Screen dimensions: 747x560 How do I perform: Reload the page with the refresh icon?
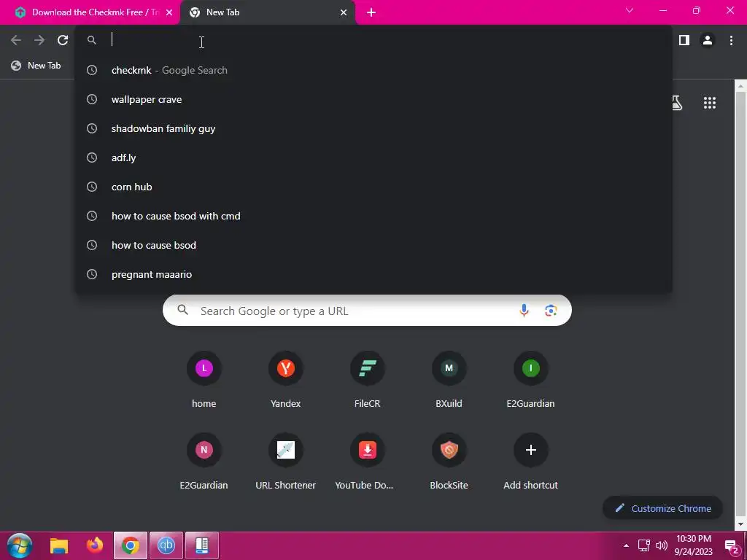point(63,40)
